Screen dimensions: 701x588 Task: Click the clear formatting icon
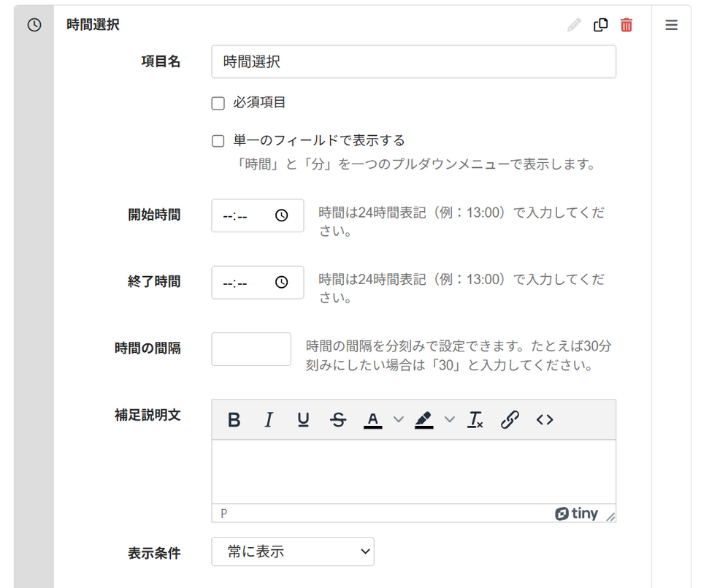[475, 420]
